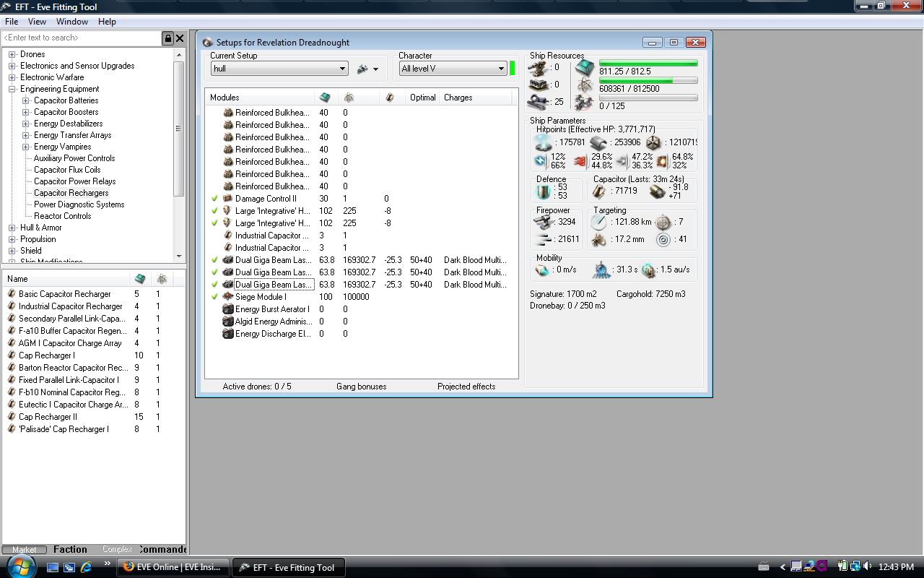Click the powergrid usage progress bar
Screen dimensions: 924x578
(648, 81)
